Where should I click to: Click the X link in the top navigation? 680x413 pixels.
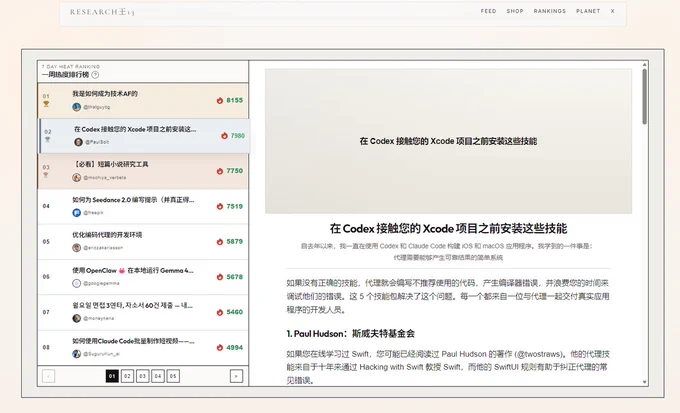[x=613, y=11]
